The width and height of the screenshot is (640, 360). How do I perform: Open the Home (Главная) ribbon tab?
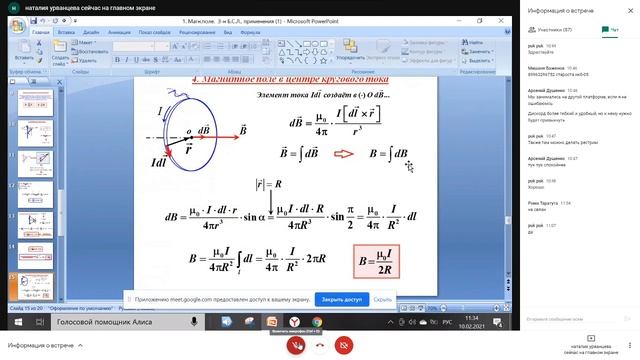[x=41, y=32]
